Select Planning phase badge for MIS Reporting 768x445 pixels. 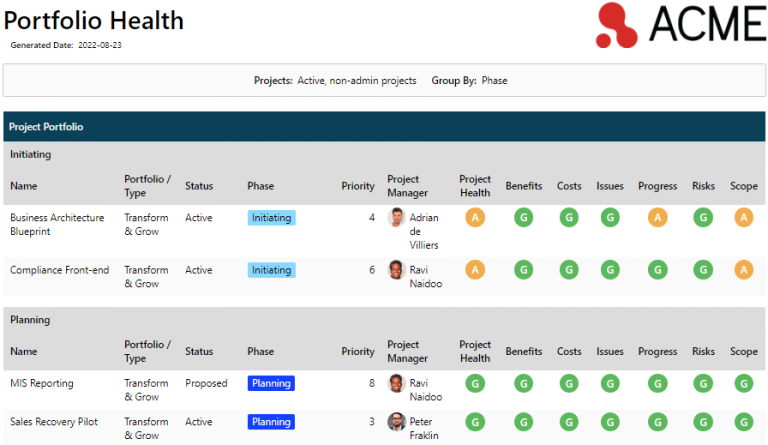271,383
